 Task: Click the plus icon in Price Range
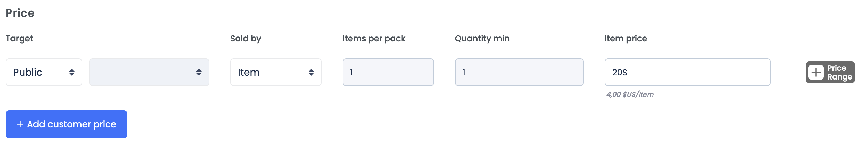816,72
